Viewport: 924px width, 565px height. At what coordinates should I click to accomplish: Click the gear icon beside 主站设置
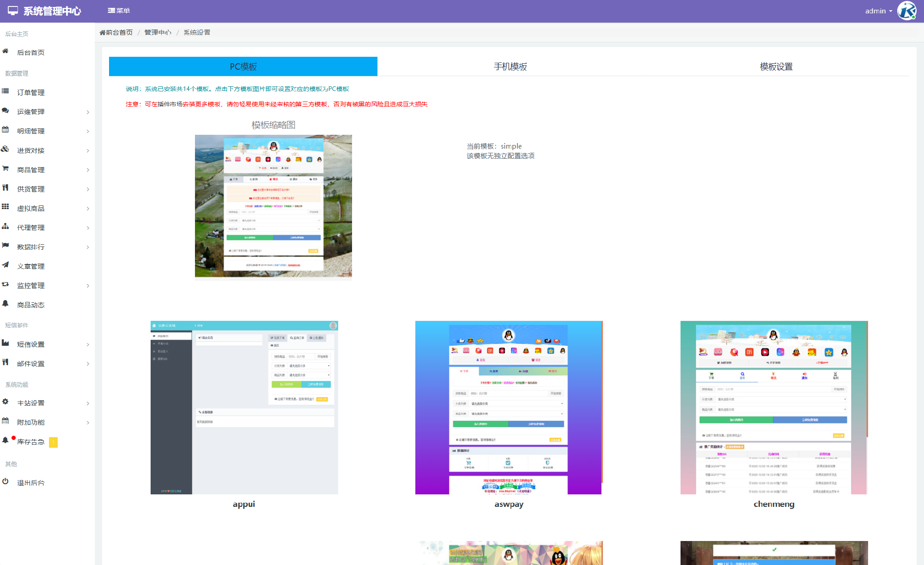coord(6,402)
